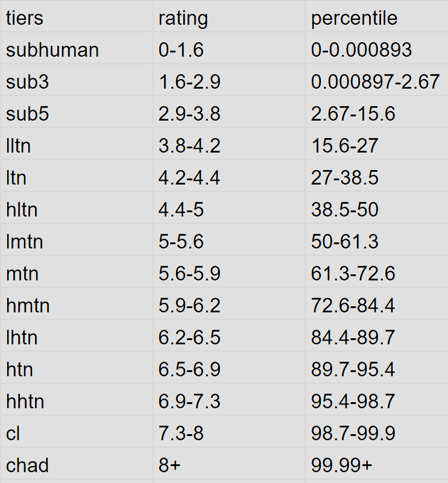
Task: Select percentile cell 72.6-84.4
Action: pos(377,305)
